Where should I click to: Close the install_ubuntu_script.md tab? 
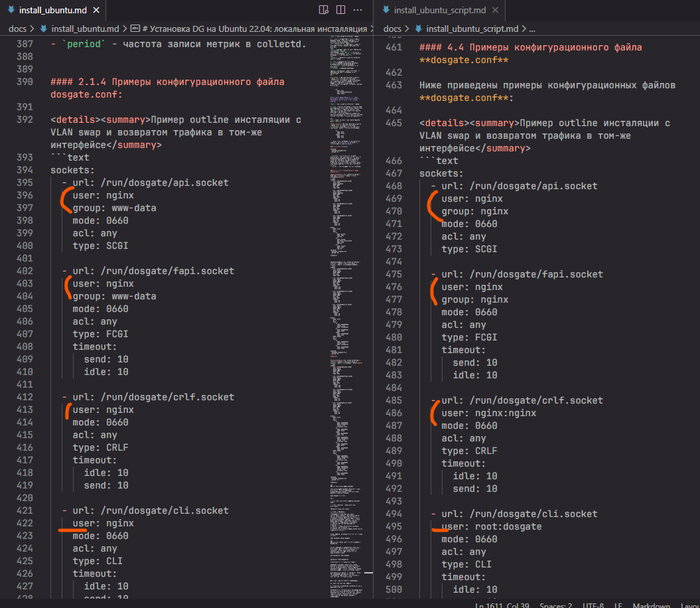click(x=495, y=10)
